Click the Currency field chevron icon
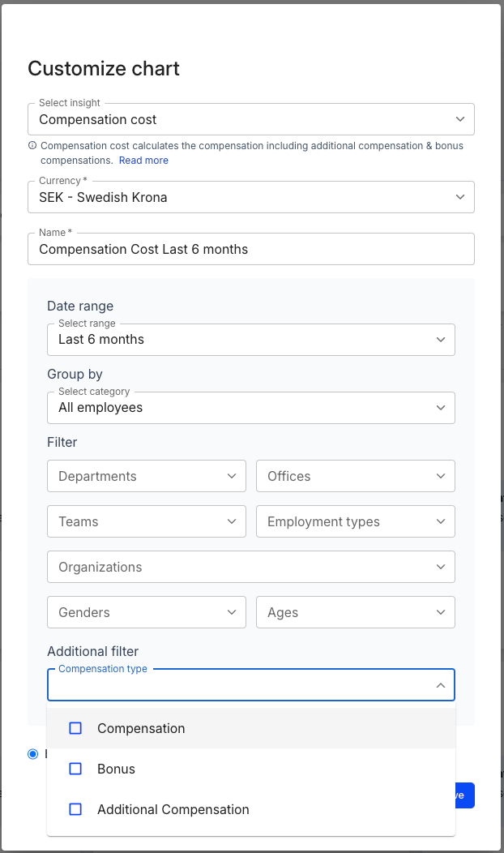This screenshot has width=504, height=853. [x=460, y=197]
